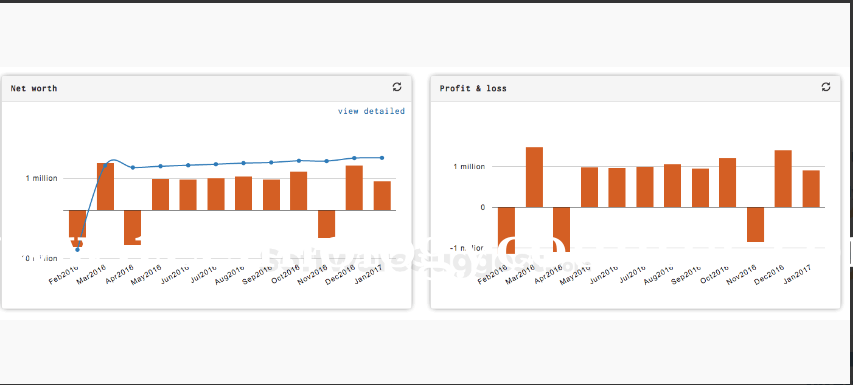Click Jan2017 data point on net worth line
853x385 pixels.
pos(382,158)
